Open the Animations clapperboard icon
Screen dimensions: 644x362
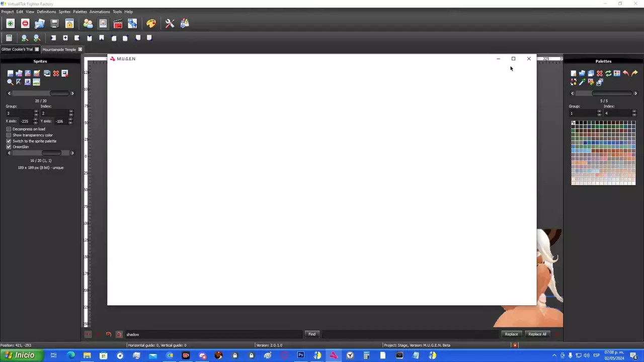click(x=118, y=24)
